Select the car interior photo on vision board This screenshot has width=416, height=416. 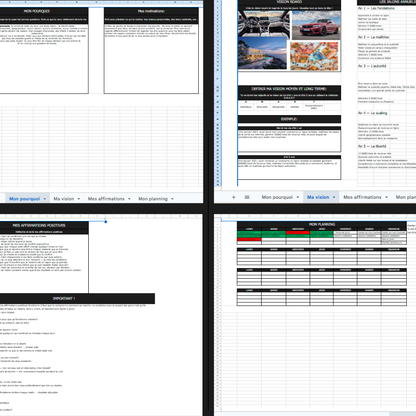click(x=264, y=24)
